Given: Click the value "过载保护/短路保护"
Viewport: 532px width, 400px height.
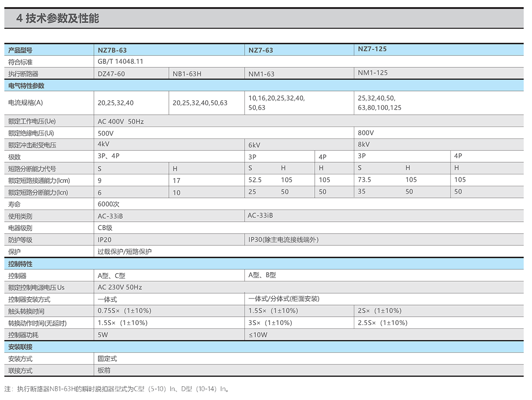Looking at the screenshot, I should click(125, 251).
